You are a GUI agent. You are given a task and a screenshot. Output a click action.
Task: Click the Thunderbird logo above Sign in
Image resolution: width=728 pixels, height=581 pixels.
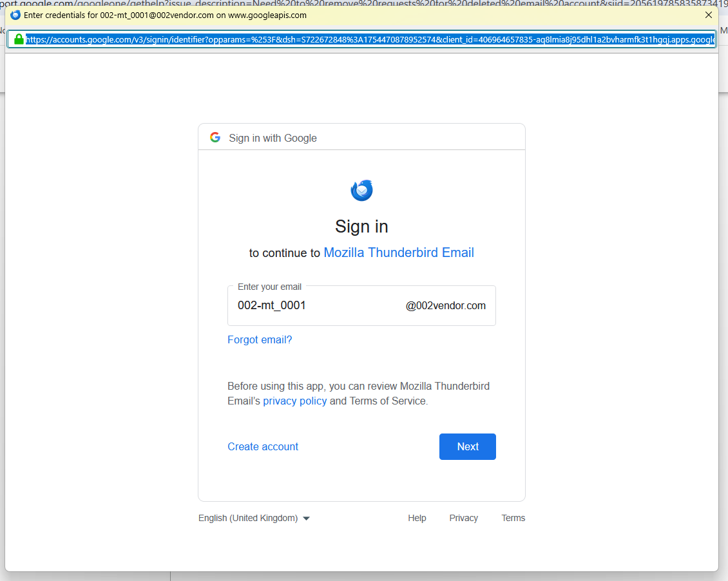361,190
